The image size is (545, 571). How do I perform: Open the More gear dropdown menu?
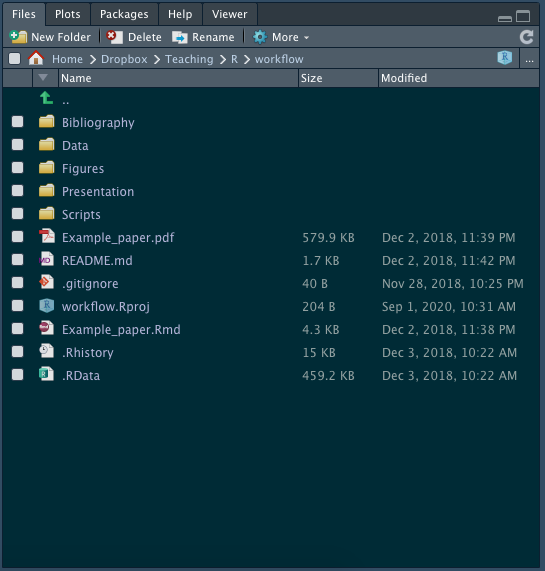(281, 37)
